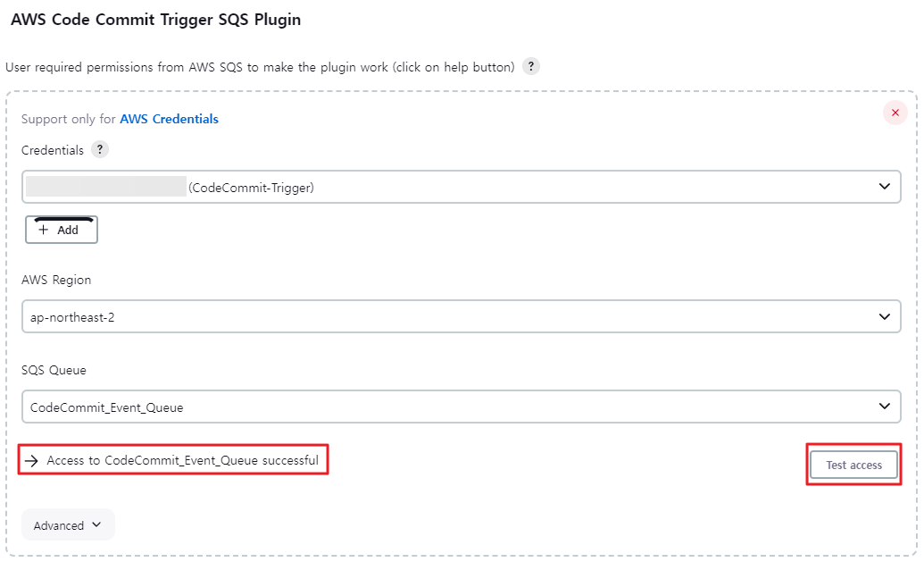Click the User required permissions description text
Image resolution: width=924 pixels, height=562 pixels.
[x=260, y=67]
